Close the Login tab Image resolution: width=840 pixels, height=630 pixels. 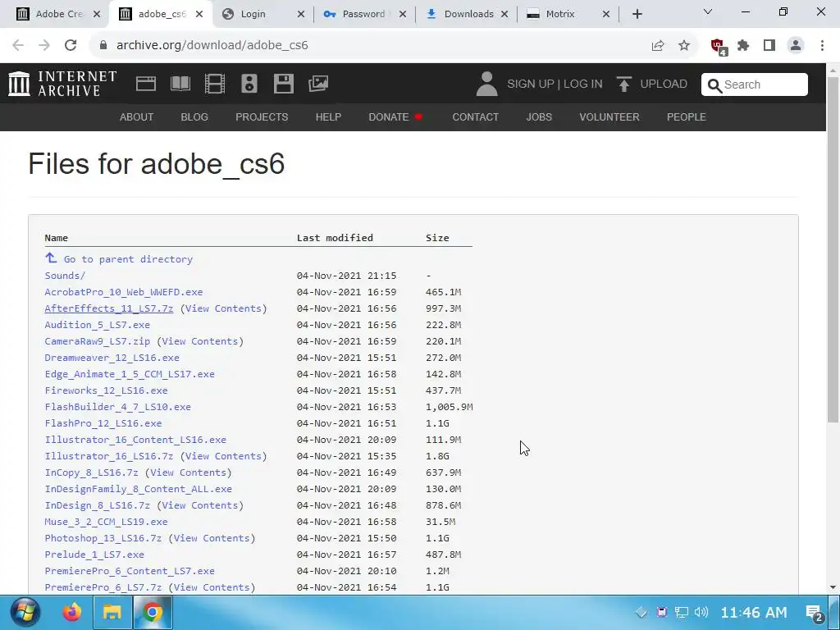[x=301, y=14]
